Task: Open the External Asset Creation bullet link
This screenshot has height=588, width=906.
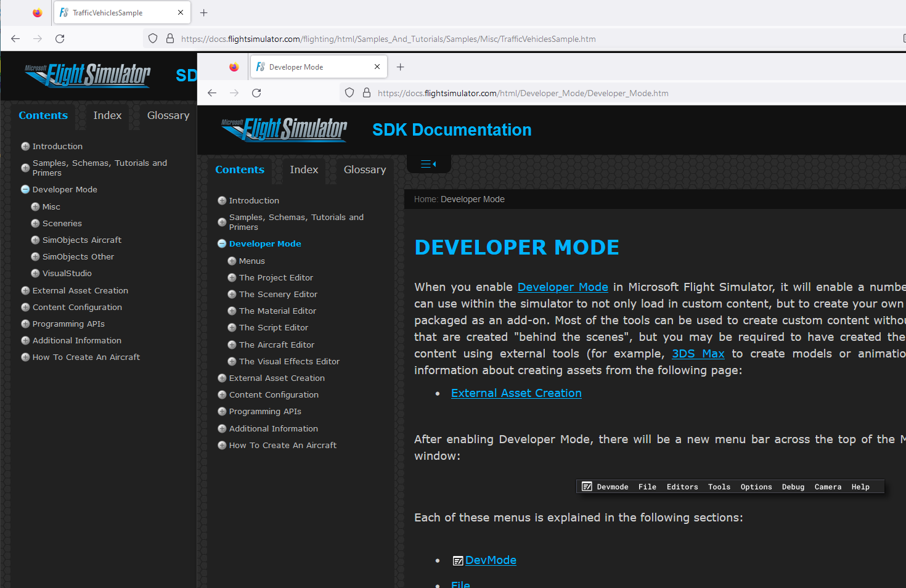Action: (516, 393)
